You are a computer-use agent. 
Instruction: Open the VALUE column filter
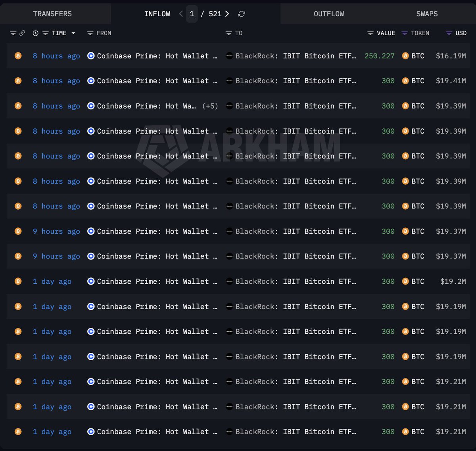coord(370,33)
